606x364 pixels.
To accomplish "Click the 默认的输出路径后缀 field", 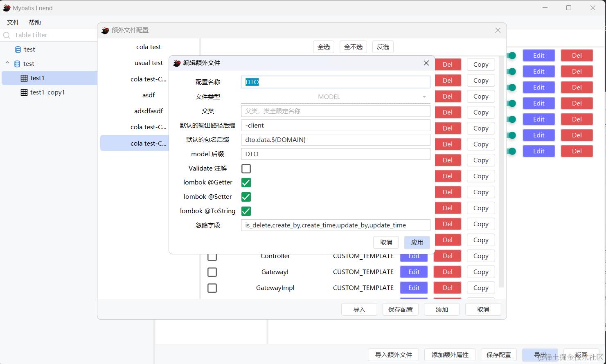I will tap(336, 126).
